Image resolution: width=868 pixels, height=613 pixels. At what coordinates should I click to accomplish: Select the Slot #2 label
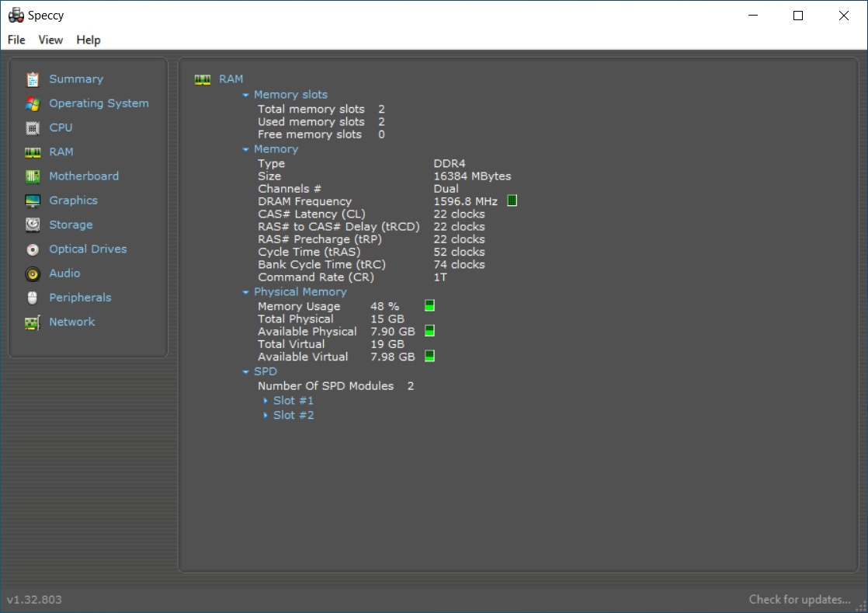pyautogui.click(x=293, y=415)
